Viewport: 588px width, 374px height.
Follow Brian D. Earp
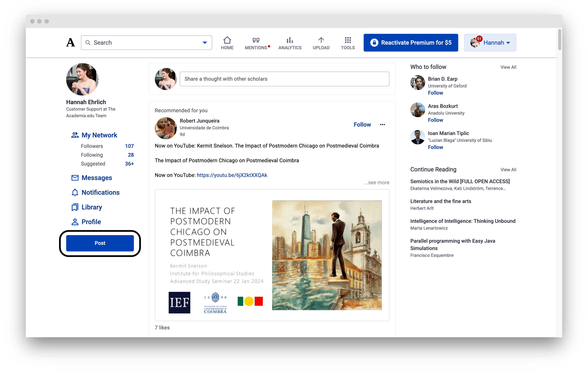[435, 93]
